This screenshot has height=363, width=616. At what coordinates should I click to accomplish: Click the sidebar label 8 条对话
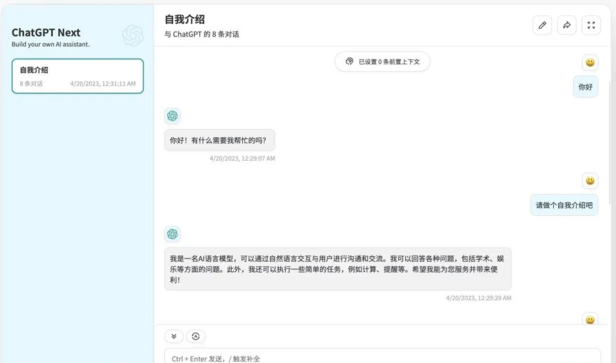click(x=31, y=84)
